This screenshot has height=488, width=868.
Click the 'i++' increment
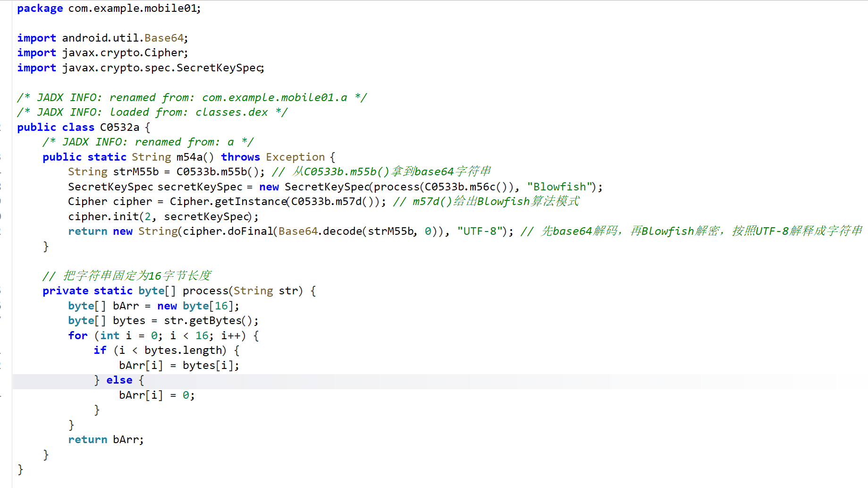coord(231,335)
